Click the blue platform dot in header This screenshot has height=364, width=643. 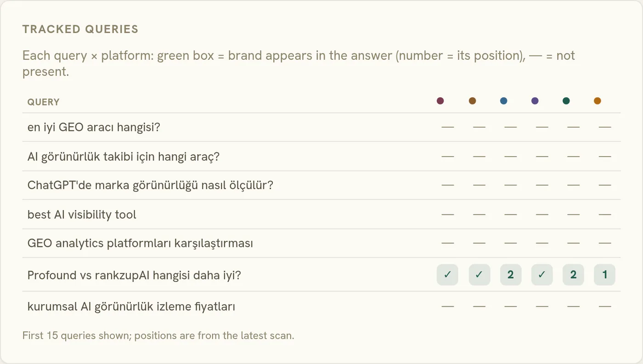[x=504, y=101]
